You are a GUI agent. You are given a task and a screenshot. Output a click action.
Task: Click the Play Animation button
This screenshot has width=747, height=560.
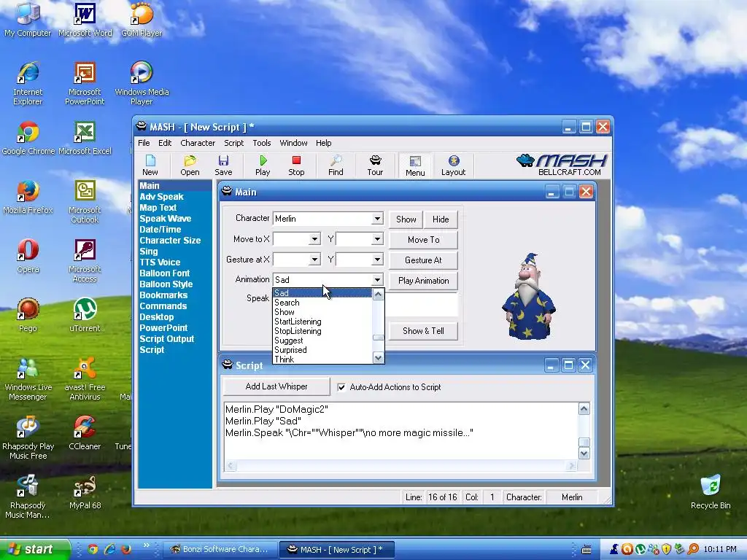pos(424,281)
